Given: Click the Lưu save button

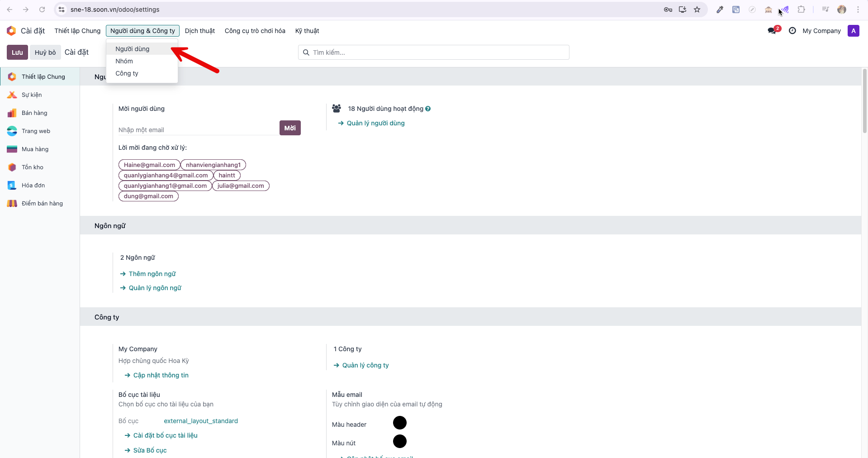Looking at the screenshot, I should click(x=17, y=52).
